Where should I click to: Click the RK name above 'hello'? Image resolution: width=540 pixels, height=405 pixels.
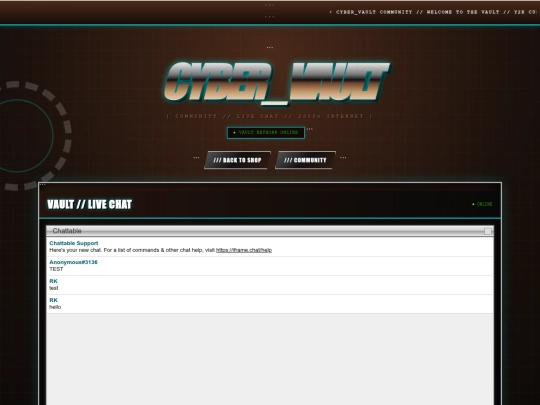click(x=53, y=300)
